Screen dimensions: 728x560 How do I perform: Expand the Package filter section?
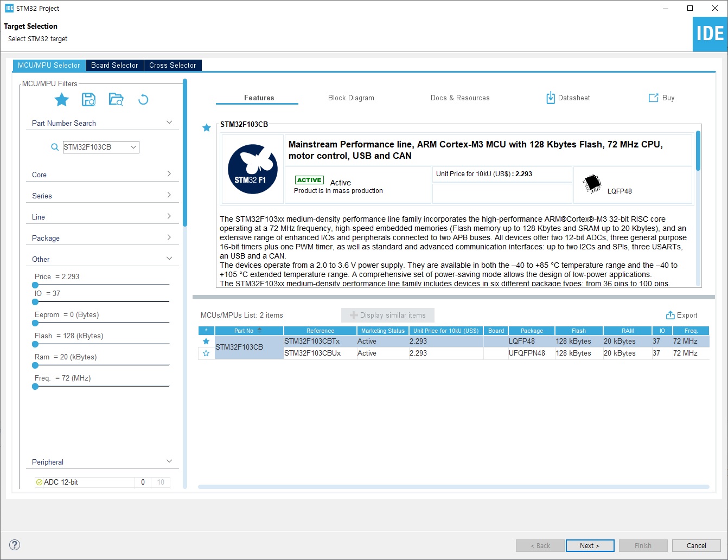tap(169, 237)
